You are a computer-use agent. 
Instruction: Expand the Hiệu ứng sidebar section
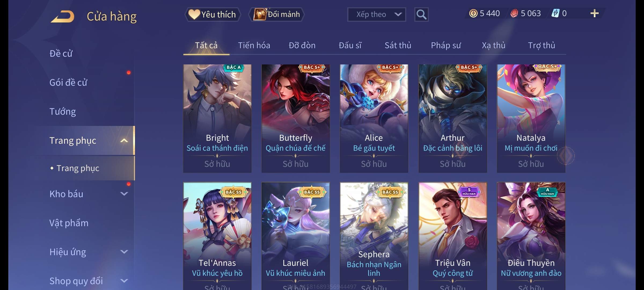[x=124, y=252]
